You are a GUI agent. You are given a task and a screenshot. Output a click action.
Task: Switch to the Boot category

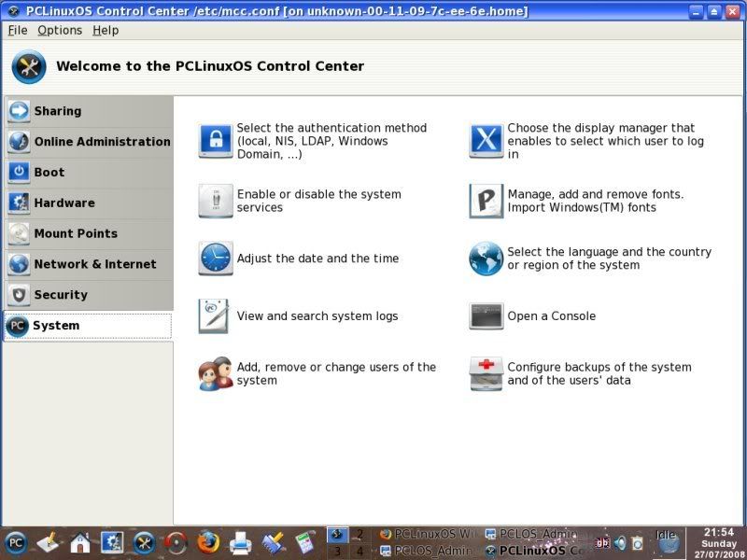tap(89, 172)
